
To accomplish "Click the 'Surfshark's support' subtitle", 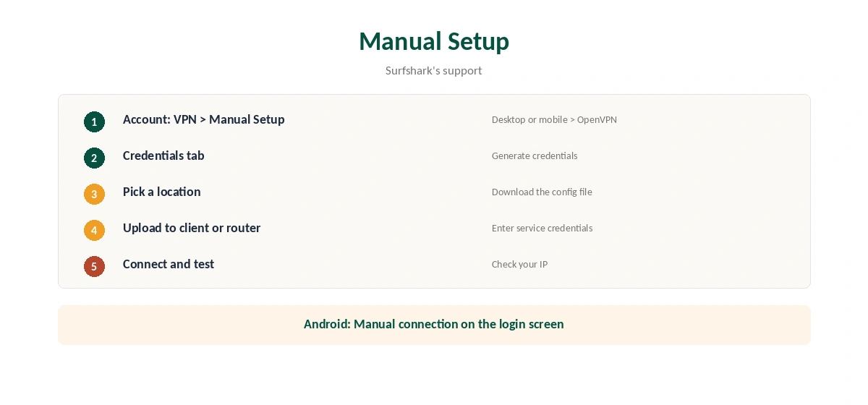I will coord(434,70).
